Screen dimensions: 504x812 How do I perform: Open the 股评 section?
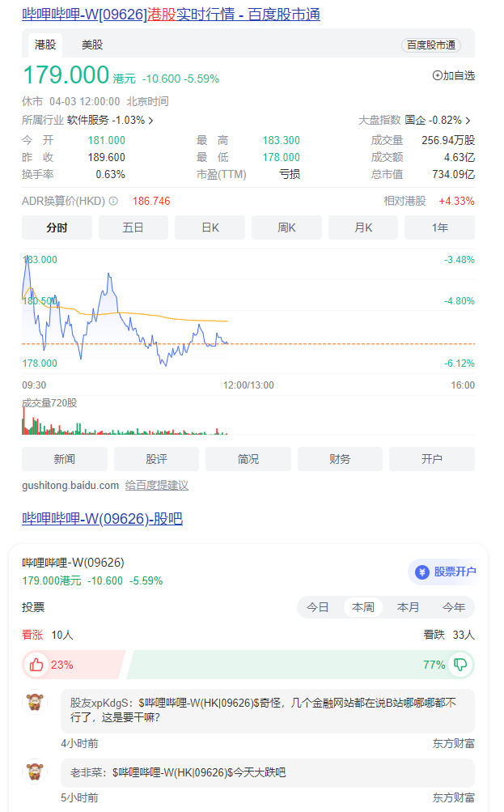tap(156, 459)
